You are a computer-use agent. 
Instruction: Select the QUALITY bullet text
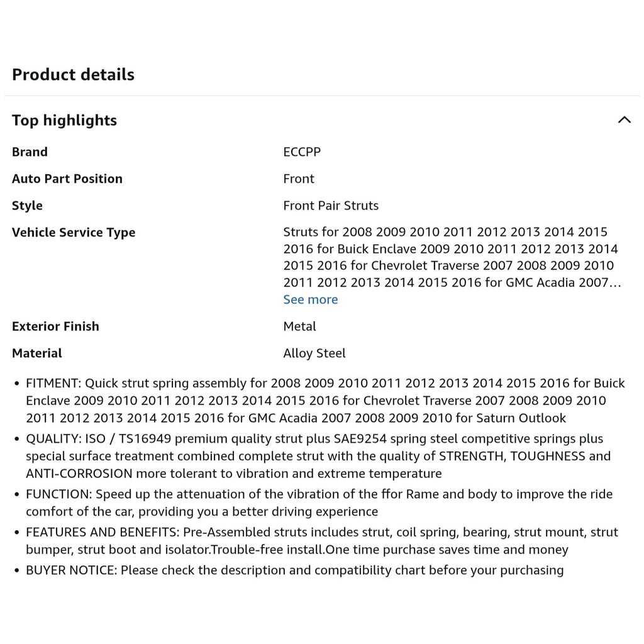(318, 456)
